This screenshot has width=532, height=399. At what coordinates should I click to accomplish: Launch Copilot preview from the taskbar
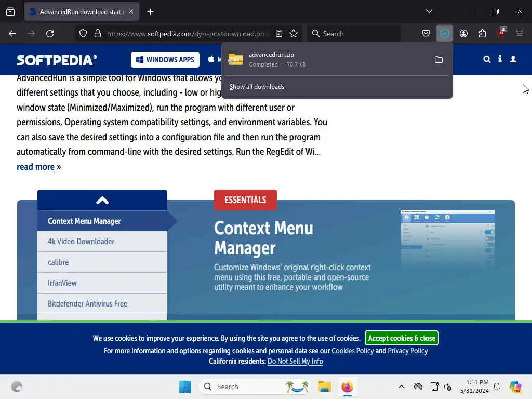515,387
